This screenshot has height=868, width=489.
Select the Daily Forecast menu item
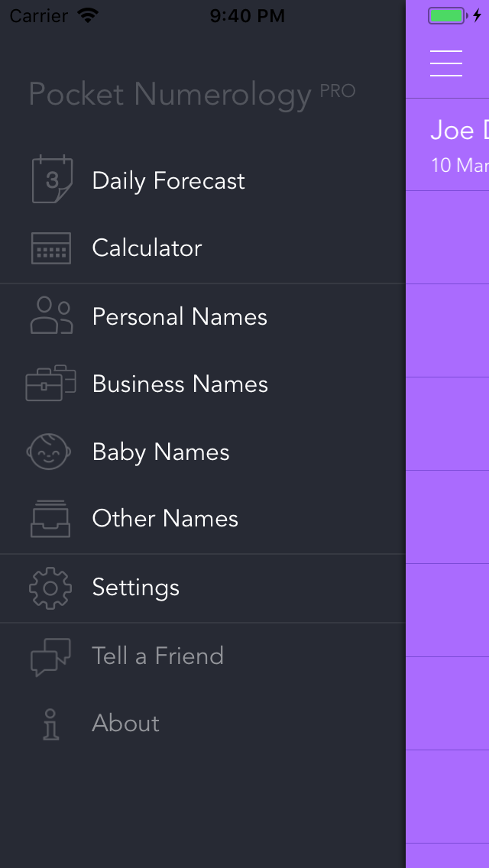click(168, 180)
